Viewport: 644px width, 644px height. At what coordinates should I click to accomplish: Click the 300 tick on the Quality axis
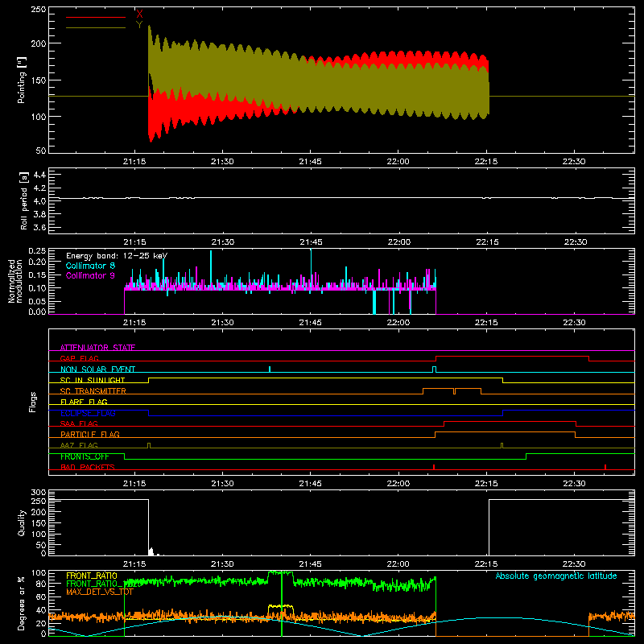click(x=39, y=493)
